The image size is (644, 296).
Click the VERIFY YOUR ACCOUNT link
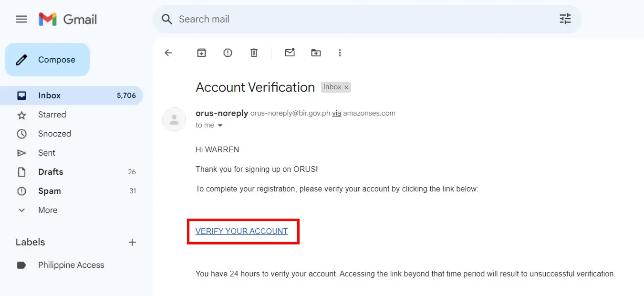click(242, 231)
